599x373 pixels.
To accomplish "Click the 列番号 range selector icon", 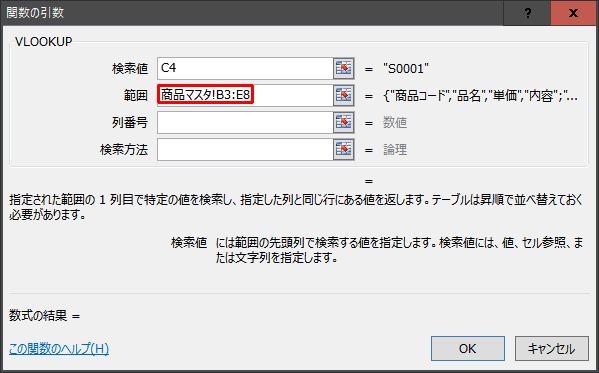I will (x=344, y=122).
